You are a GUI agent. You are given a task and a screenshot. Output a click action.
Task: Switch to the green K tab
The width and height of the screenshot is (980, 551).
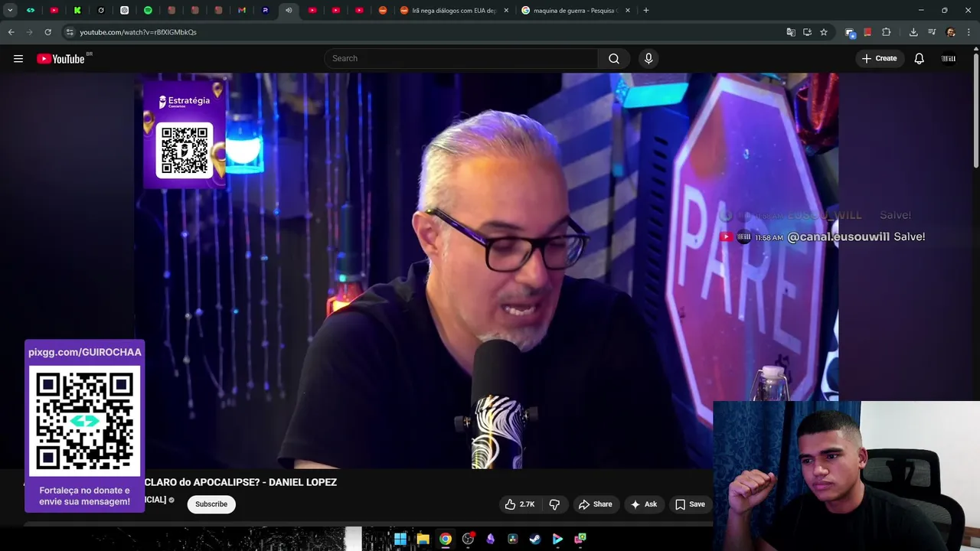[77, 11]
